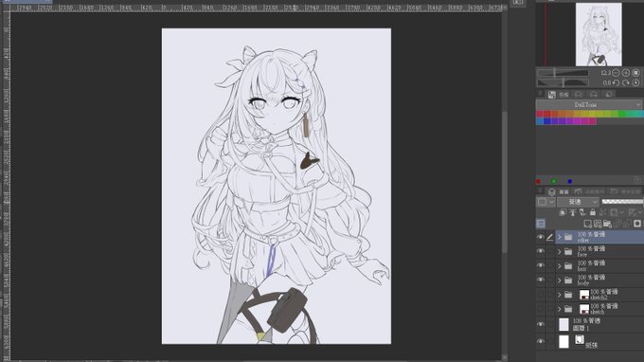This screenshot has height=362, width=644.
Task: Click the sketch2 folder mask thumbnail
Action: point(584,295)
